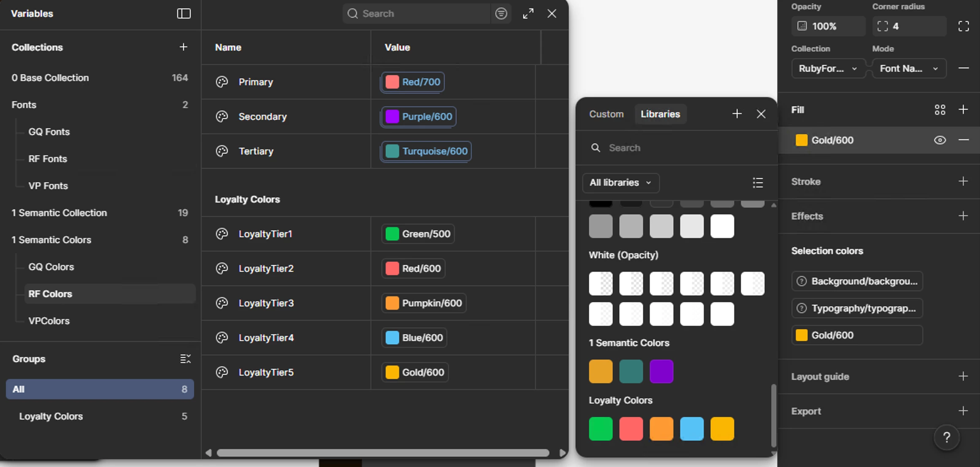Viewport: 980px width, 467px height.
Task: Toggle the Variables sidebar panel icon
Action: tap(184, 14)
